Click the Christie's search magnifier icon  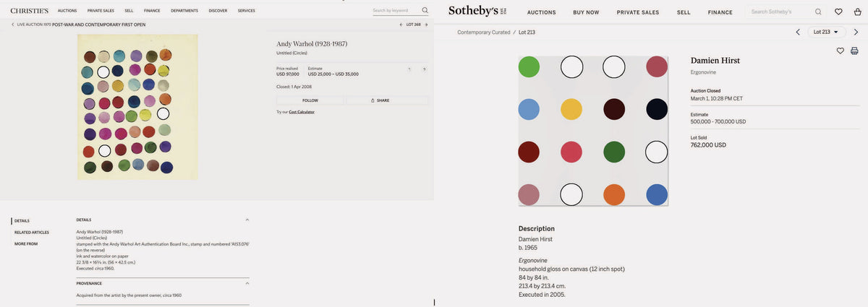click(425, 10)
